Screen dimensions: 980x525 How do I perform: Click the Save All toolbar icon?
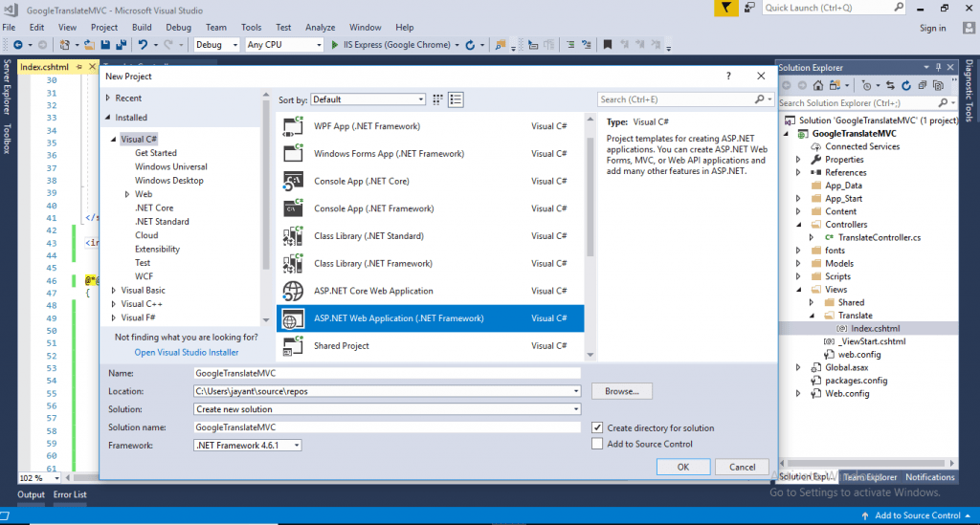(122, 45)
